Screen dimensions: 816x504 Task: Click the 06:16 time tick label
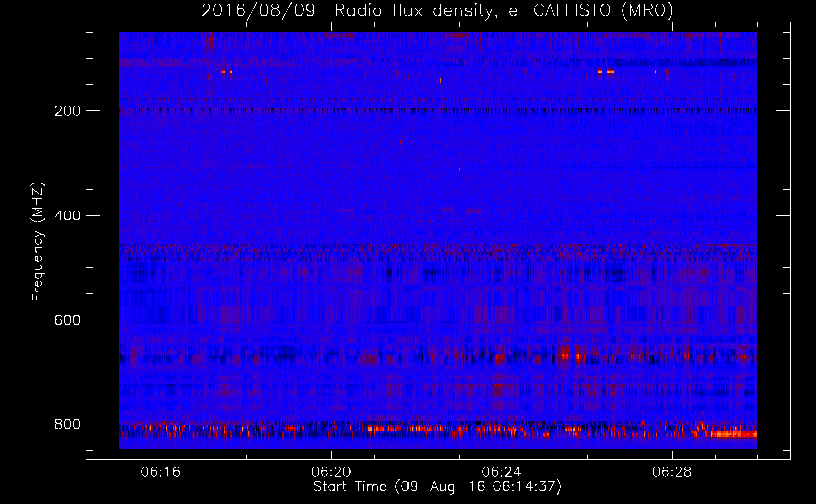coord(161,472)
